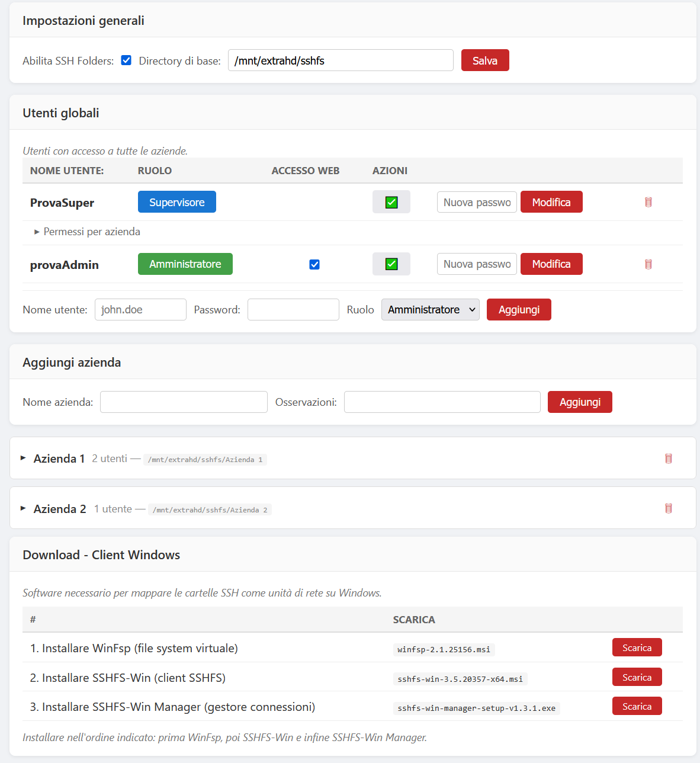The image size is (700, 763).
Task: Click the Directory di base field
Action: point(341,60)
